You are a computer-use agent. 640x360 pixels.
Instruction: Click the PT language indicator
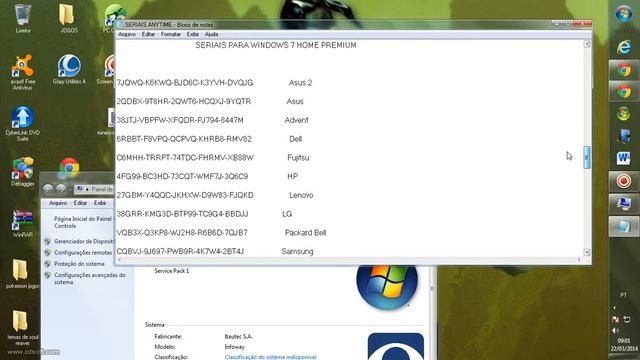click(x=623, y=295)
